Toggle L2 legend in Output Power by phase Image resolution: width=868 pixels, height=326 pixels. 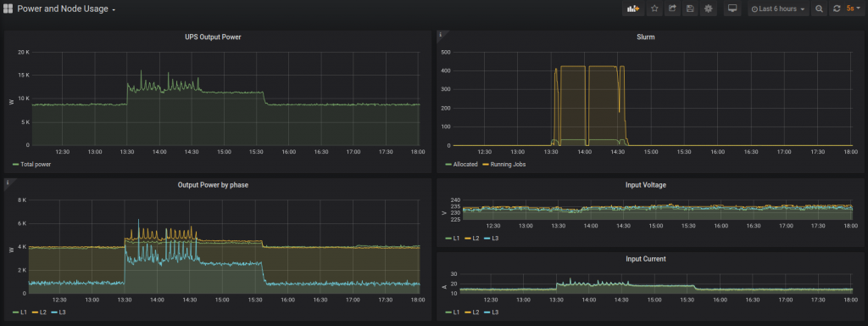39,312
